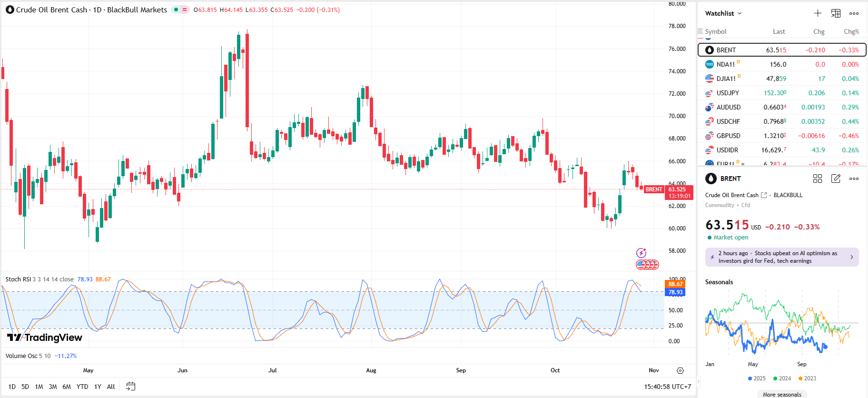Click the lightning news marker on chart
Viewport: 868px width, 398px height.
pos(641,253)
